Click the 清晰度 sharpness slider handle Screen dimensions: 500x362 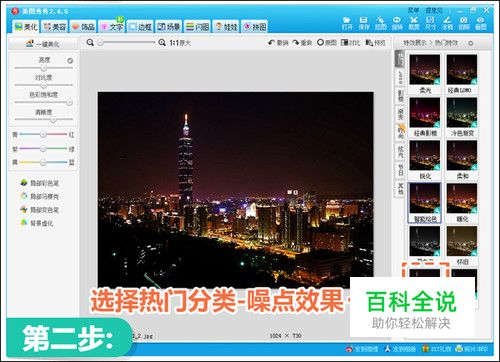pos(53,120)
